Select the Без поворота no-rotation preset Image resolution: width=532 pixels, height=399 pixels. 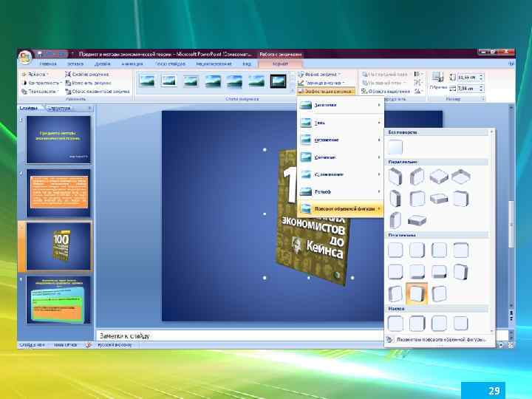(x=395, y=147)
